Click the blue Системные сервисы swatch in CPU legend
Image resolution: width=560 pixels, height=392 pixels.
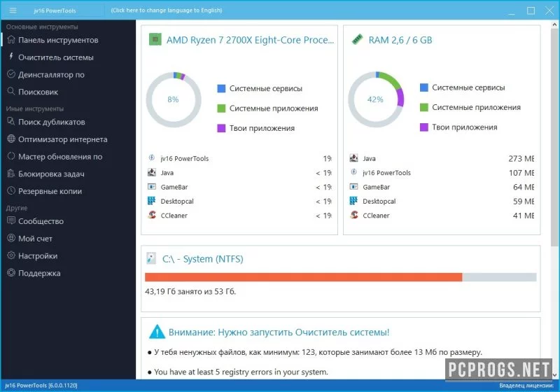click(221, 88)
